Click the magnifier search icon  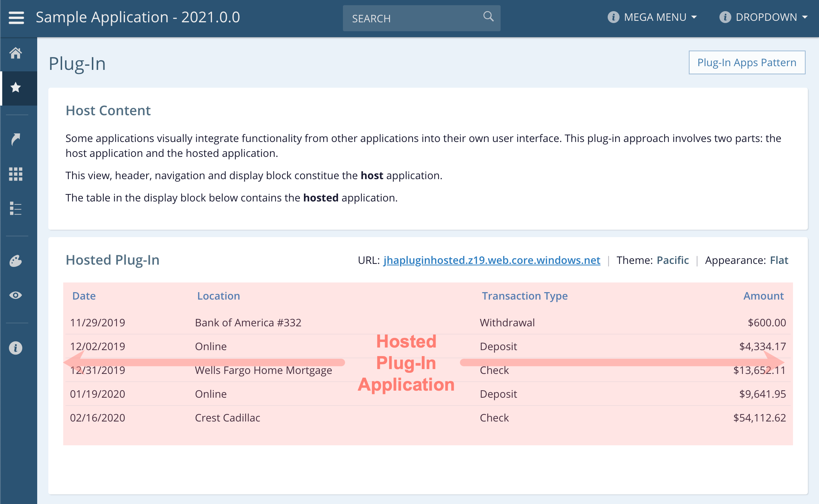(x=488, y=17)
